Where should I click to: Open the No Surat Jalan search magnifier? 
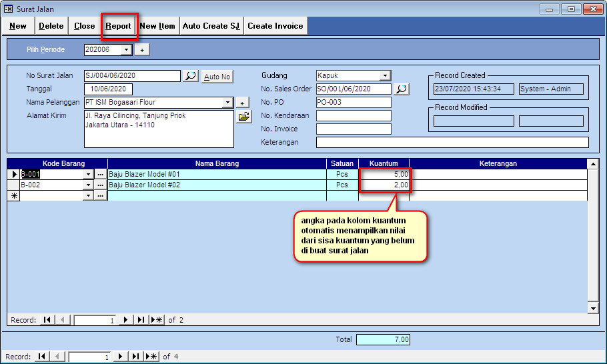191,76
